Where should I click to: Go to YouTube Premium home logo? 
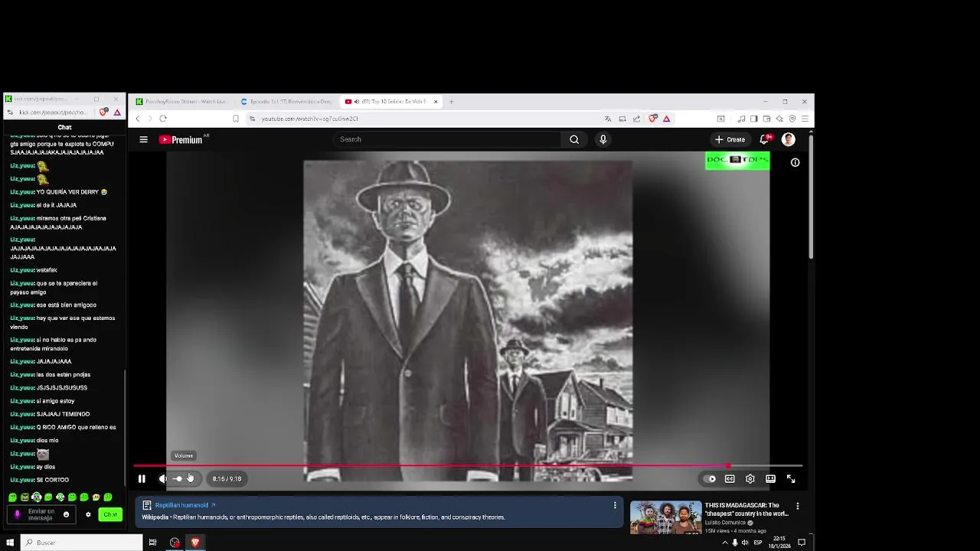pos(181,139)
